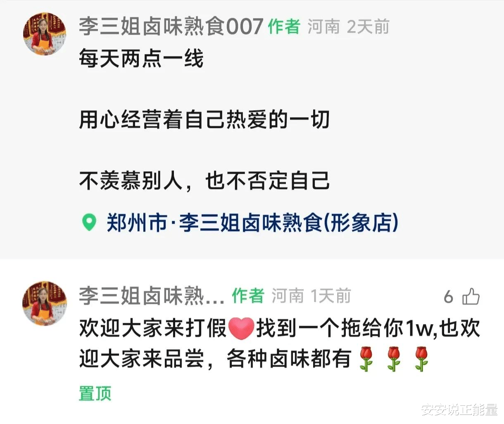The width and height of the screenshot is (504, 424).
Task: Tap the 置顶 pinned label
Action: (x=95, y=393)
